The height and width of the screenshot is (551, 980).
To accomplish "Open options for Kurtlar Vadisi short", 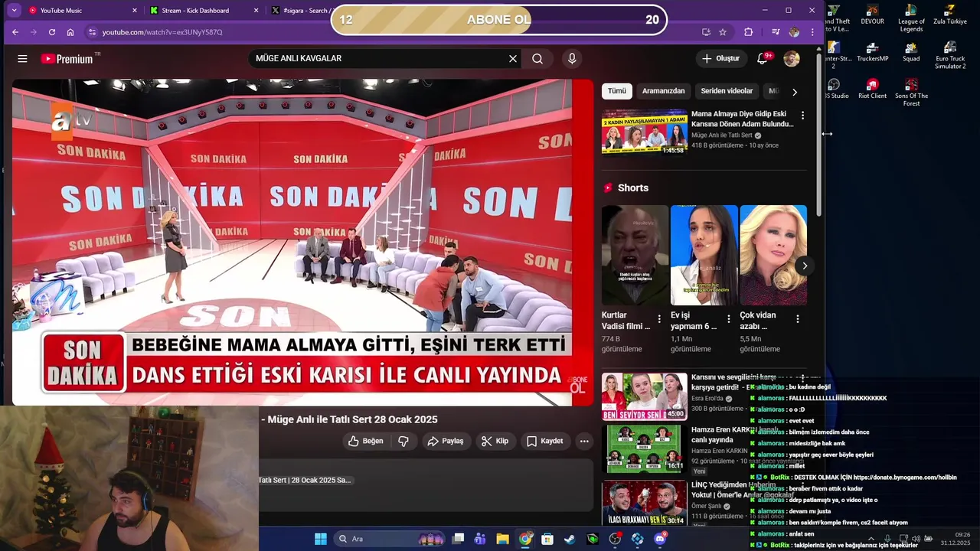I will point(659,319).
